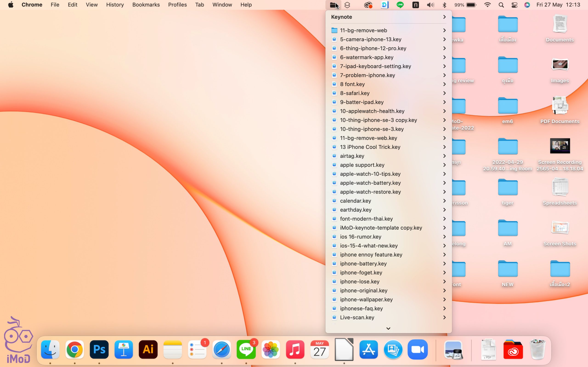
Task: Click the volume icon in menu bar
Action: pos(430,5)
